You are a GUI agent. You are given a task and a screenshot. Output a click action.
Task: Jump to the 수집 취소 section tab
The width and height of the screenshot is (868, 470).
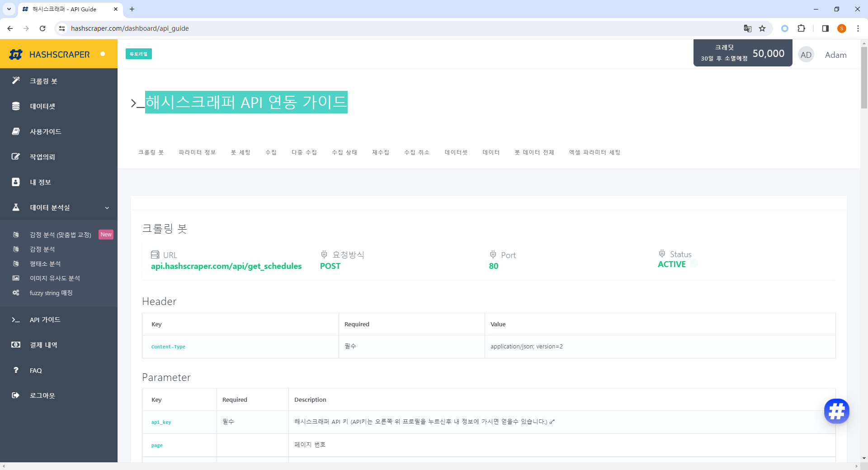click(417, 152)
